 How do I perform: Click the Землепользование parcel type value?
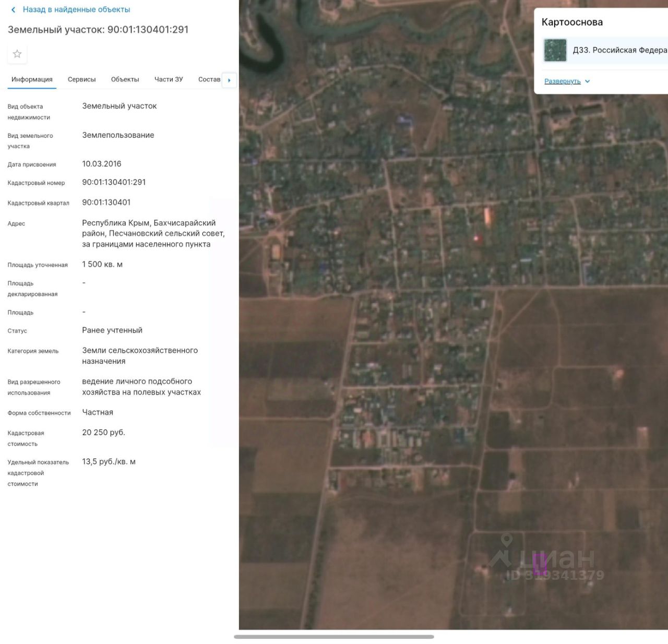[x=118, y=135]
